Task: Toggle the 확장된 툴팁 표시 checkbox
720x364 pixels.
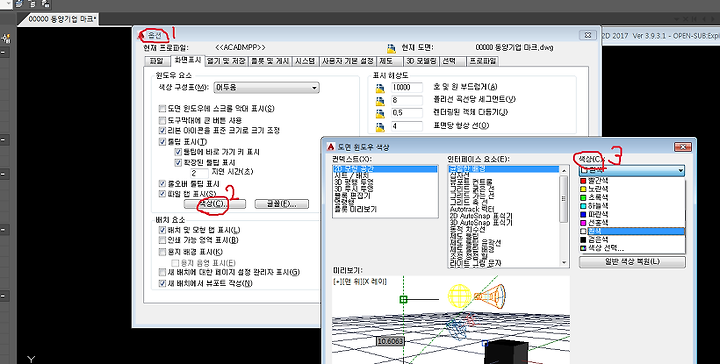Action: (178, 162)
